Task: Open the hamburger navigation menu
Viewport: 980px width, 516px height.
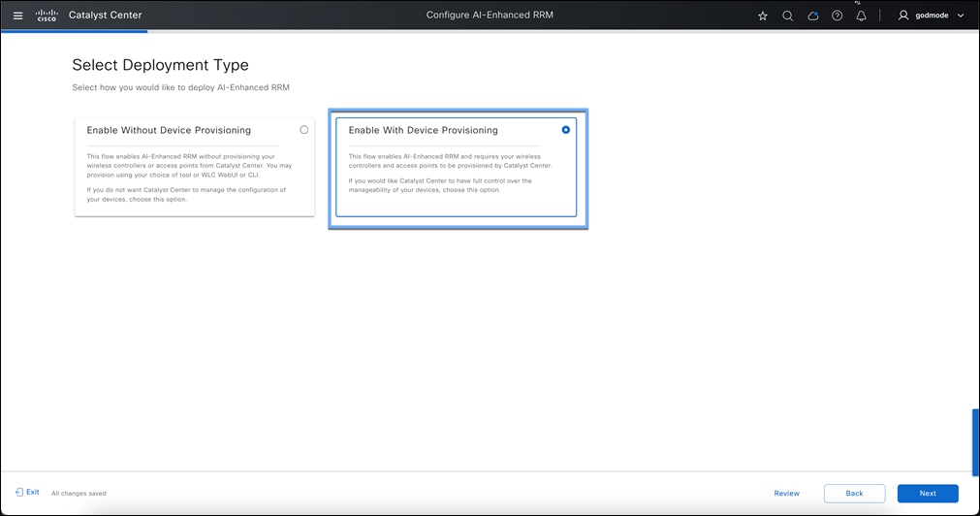Action: coord(18,16)
